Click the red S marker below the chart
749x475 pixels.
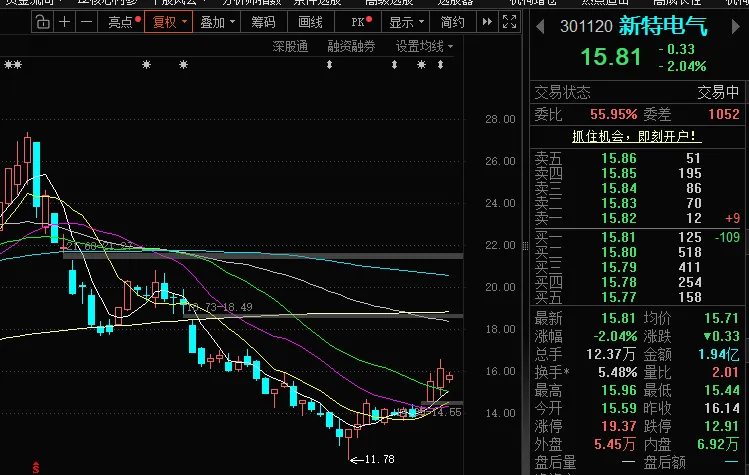pos(36,468)
